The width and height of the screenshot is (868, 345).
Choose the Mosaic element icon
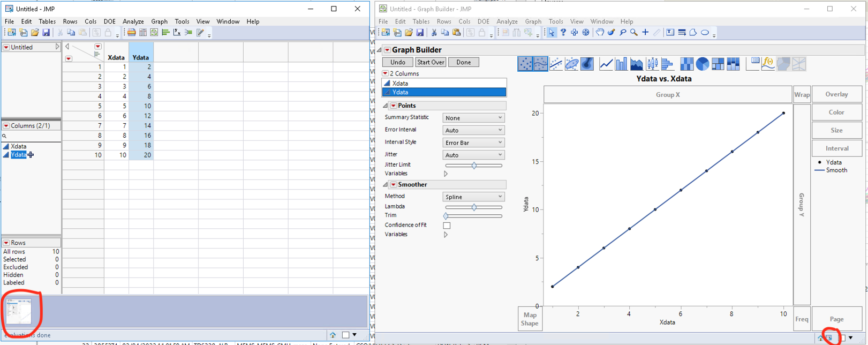[x=733, y=64]
